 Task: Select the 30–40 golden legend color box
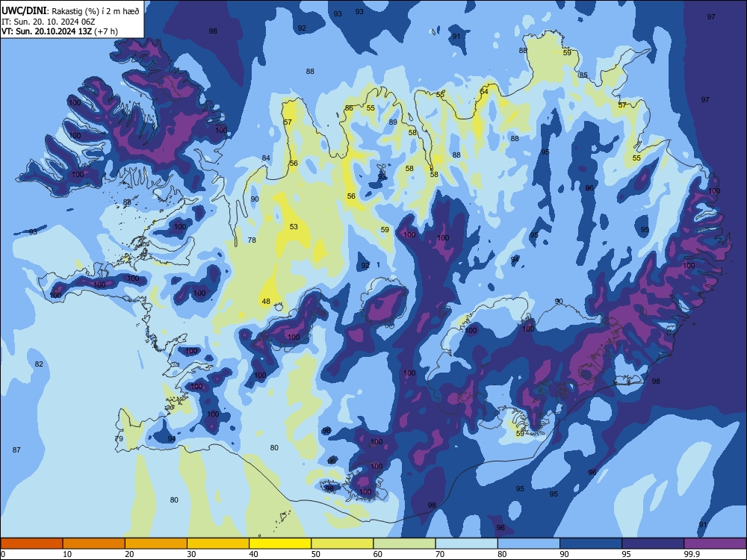[218, 544]
